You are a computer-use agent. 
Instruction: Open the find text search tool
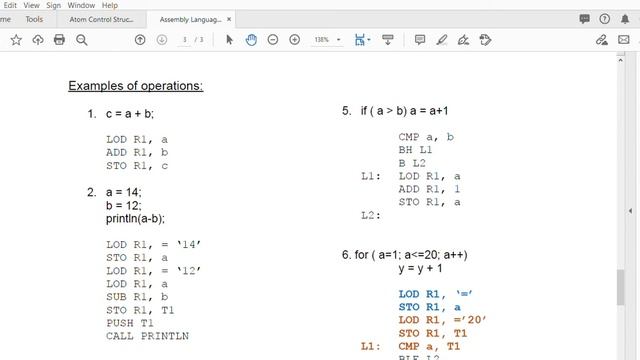(x=82, y=40)
